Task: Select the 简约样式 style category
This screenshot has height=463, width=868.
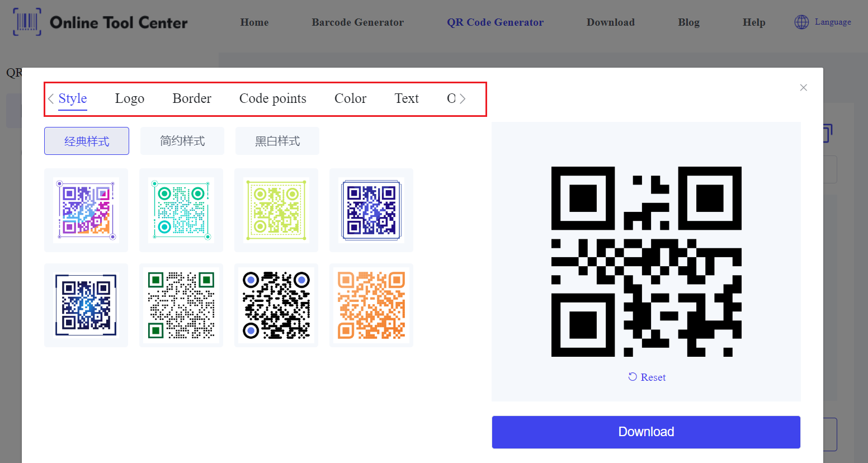Action: (182, 141)
